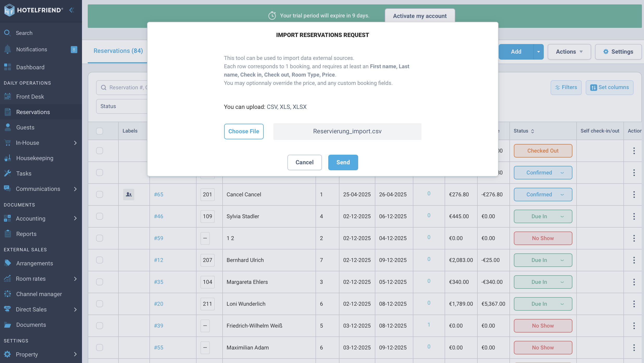Expand the Room rates submenu chevron
The width and height of the screenshot is (644, 363).
click(75, 279)
